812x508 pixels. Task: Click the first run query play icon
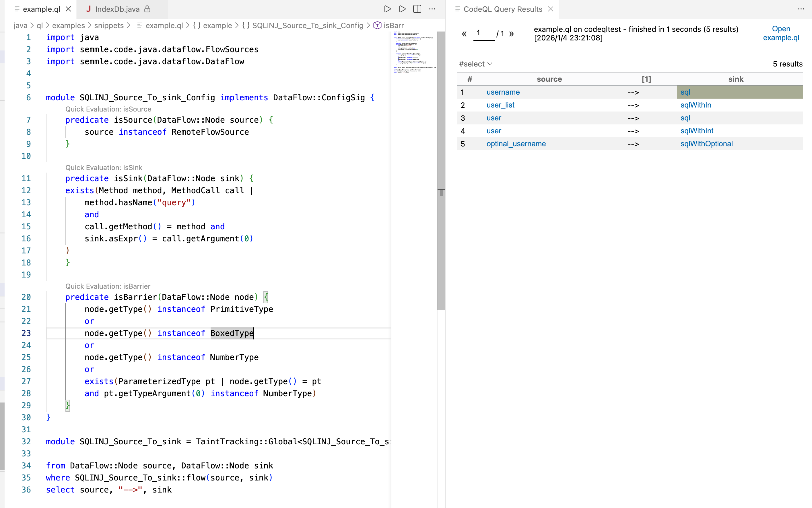pyautogui.click(x=387, y=9)
